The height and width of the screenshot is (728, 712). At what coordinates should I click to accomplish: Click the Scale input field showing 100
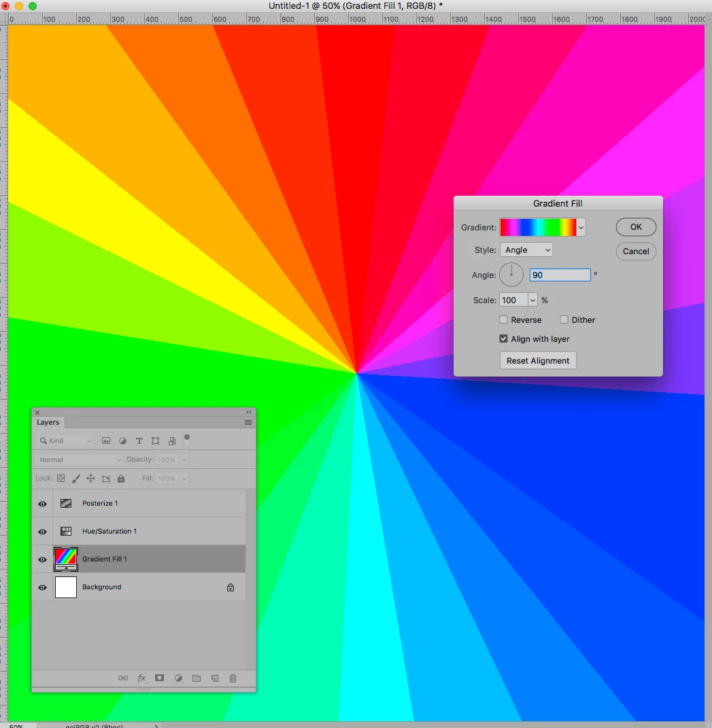coord(513,300)
